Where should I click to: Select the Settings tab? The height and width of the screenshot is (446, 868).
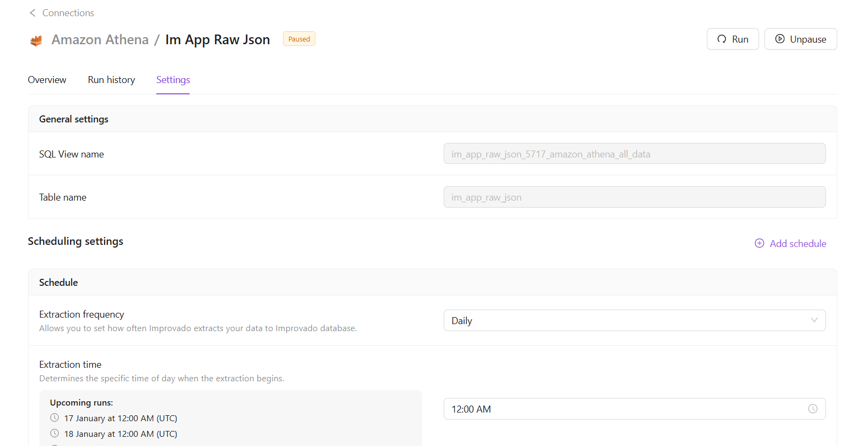coord(173,80)
